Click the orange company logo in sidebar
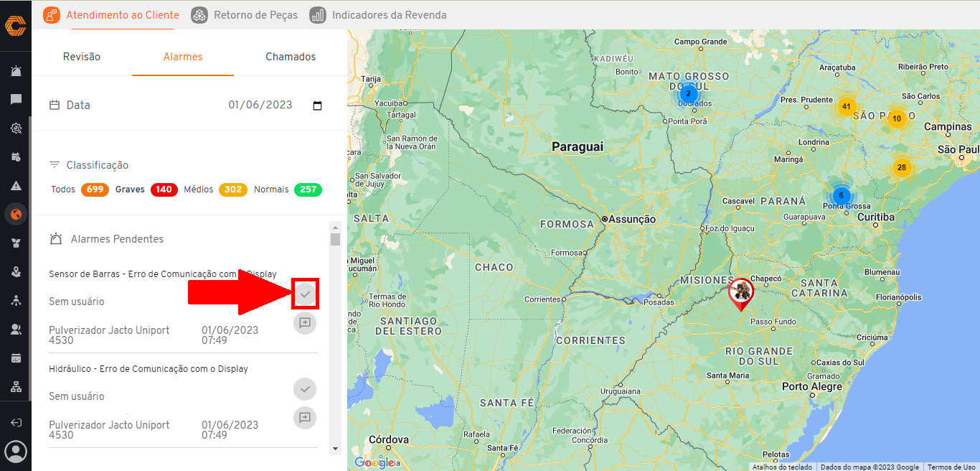 [15, 25]
